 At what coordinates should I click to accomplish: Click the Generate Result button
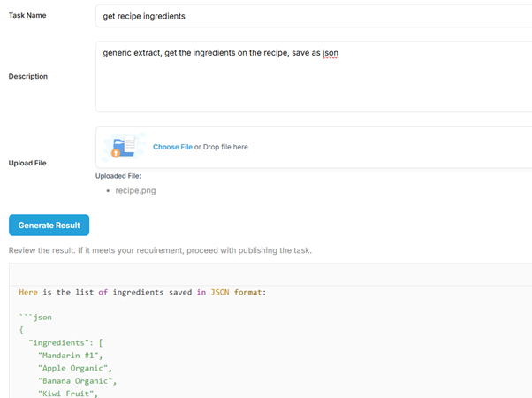tap(49, 226)
